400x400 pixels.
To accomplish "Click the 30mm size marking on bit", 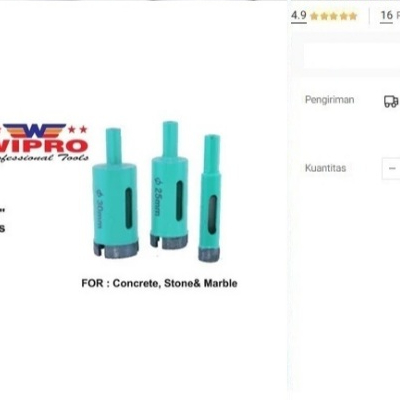I will 99,209.
